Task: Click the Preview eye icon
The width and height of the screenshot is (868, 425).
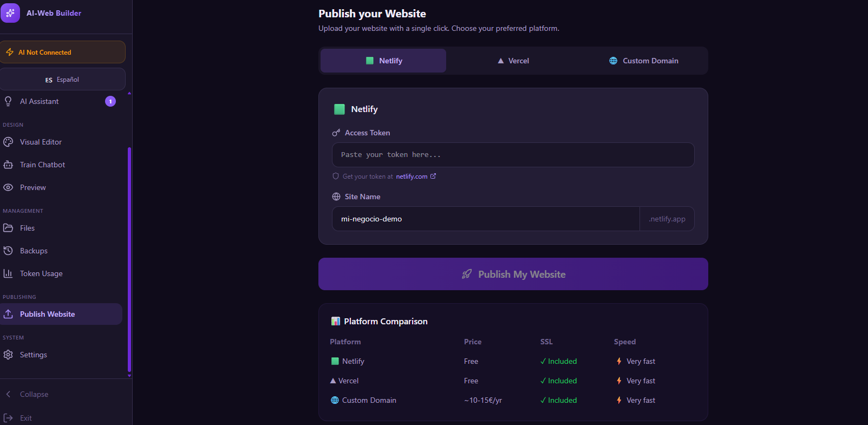Action: (8, 187)
